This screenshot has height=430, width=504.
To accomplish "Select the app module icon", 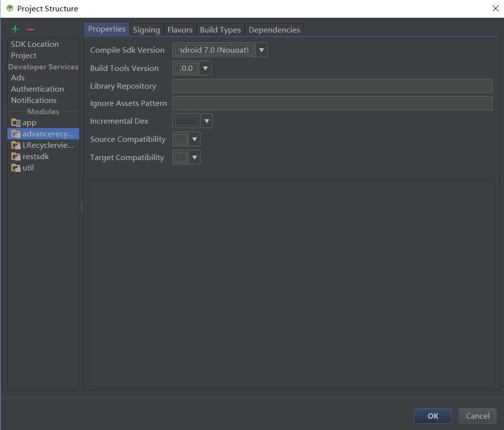I will [x=15, y=122].
